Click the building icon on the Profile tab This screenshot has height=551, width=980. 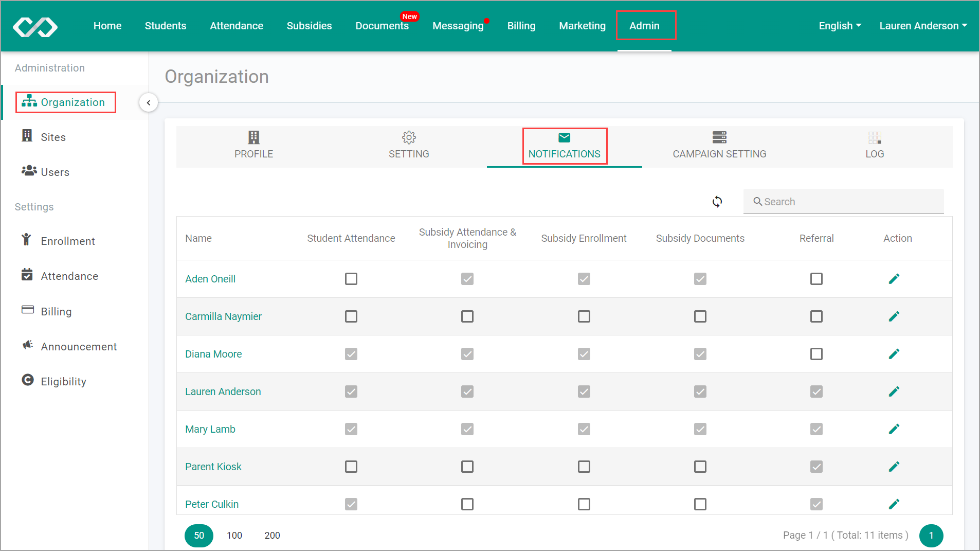pos(253,137)
